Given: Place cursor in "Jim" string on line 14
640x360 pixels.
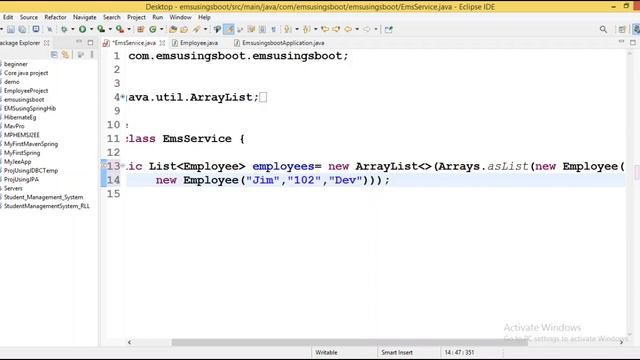Looking at the screenshot, I should coord(262,180).
